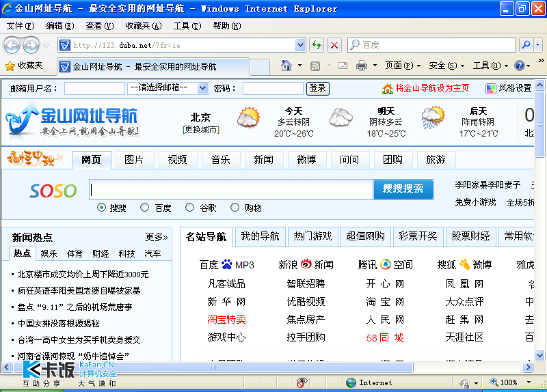Open the 编辑(E) menu
The image size is (547, 392).
[60, 26]
